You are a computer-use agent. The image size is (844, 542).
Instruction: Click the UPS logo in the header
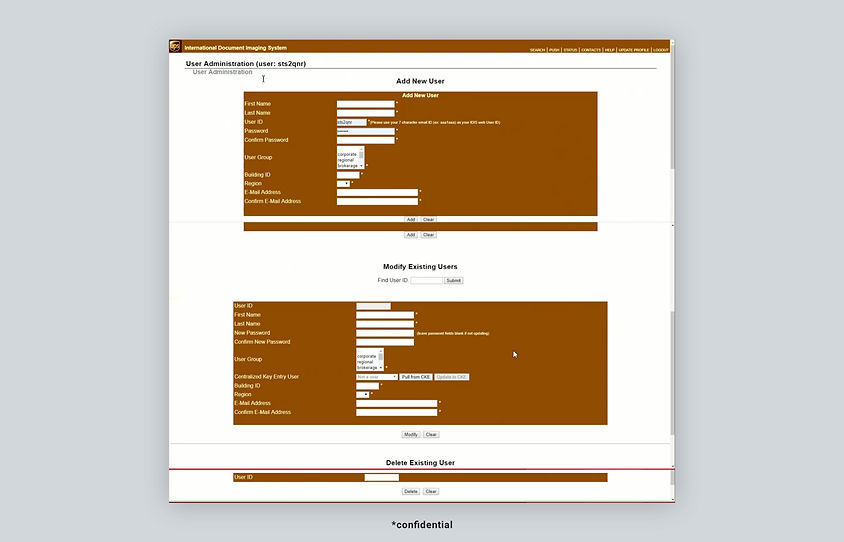click(x=175, y=46)
